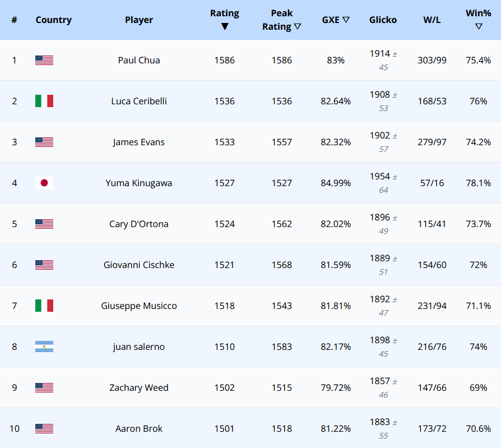
Task: Click the Argentina flag for juan salerno
Action: (x=44, y=347)
